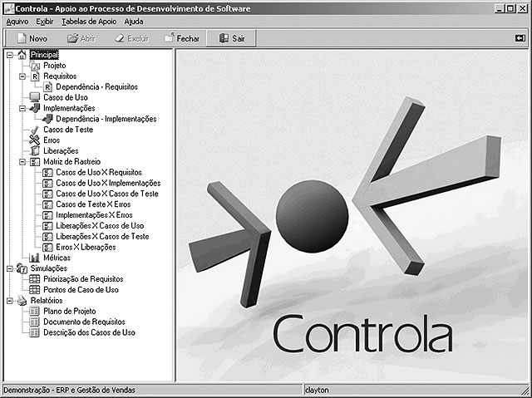The width and height of the screenshot is (532, 398).
Task: Select Implementações X Erros
Action: (94, 215)
